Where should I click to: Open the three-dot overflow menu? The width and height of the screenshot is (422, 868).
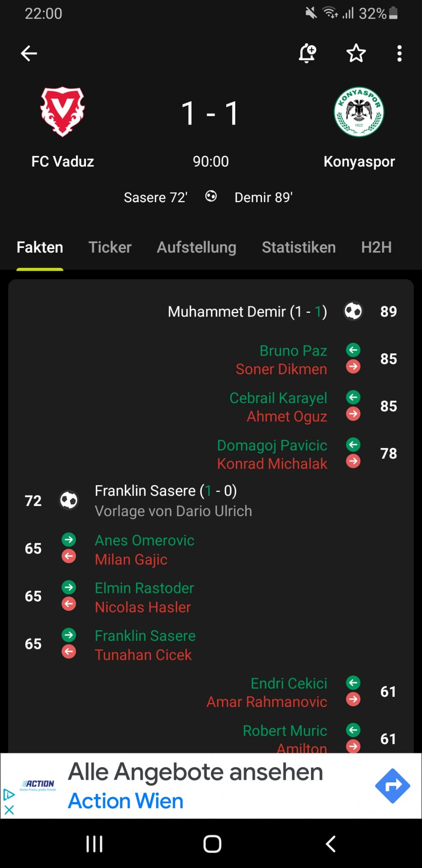(x=399, y=53)
